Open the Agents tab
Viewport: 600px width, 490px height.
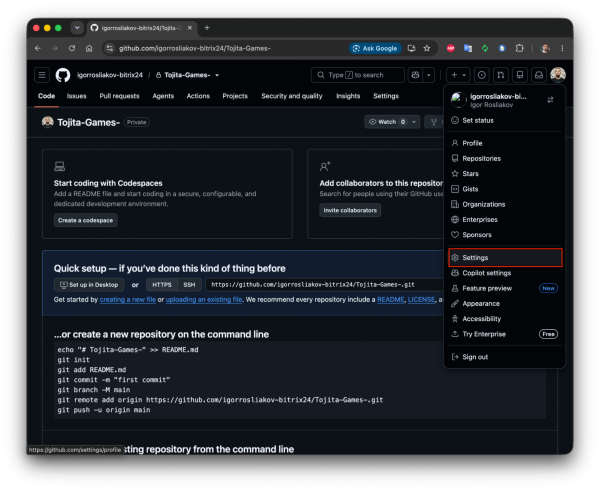coord(163,96)
